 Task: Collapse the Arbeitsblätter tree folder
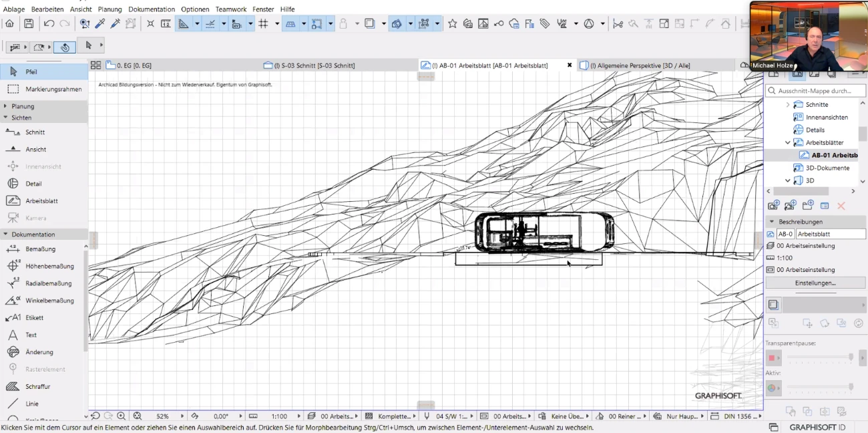coord(788,142)
